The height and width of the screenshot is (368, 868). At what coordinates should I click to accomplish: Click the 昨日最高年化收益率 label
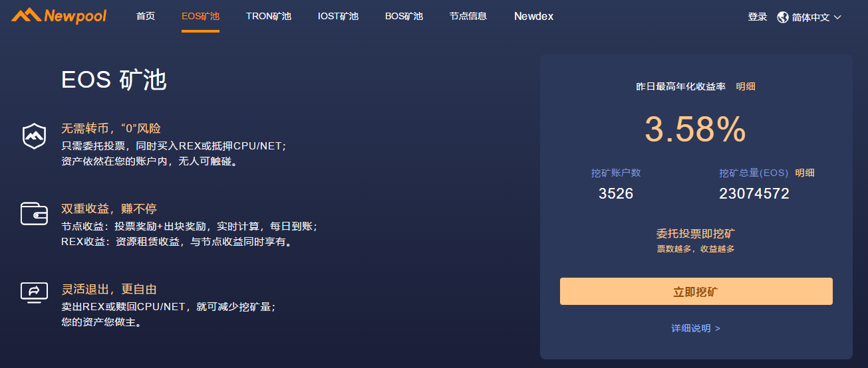[x=680, y=86]
